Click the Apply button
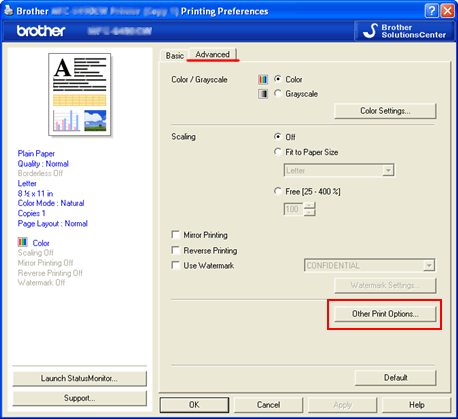 pos(342,405)
